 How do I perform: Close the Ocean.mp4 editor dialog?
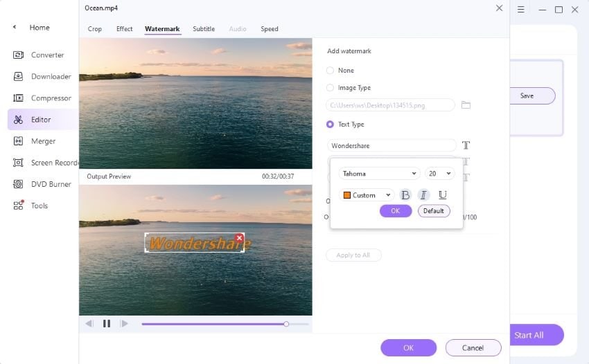pyautogui.click(x=499, y=8)
